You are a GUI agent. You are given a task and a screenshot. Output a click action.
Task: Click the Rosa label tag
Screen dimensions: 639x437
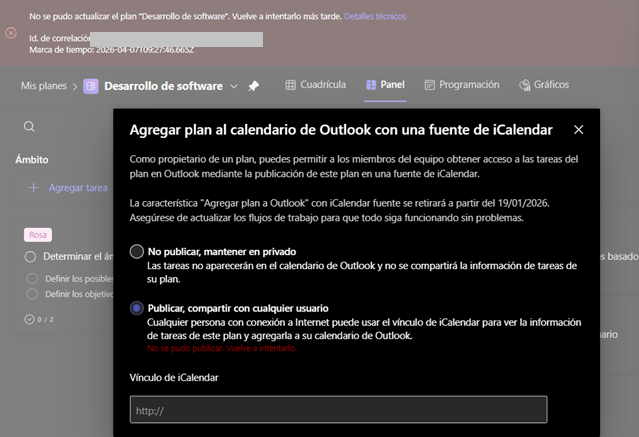[38, 235]
